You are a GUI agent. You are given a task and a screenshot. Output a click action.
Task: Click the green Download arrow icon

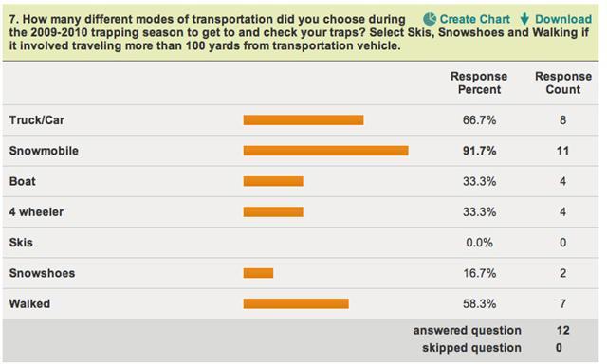(x=524, y=19)
